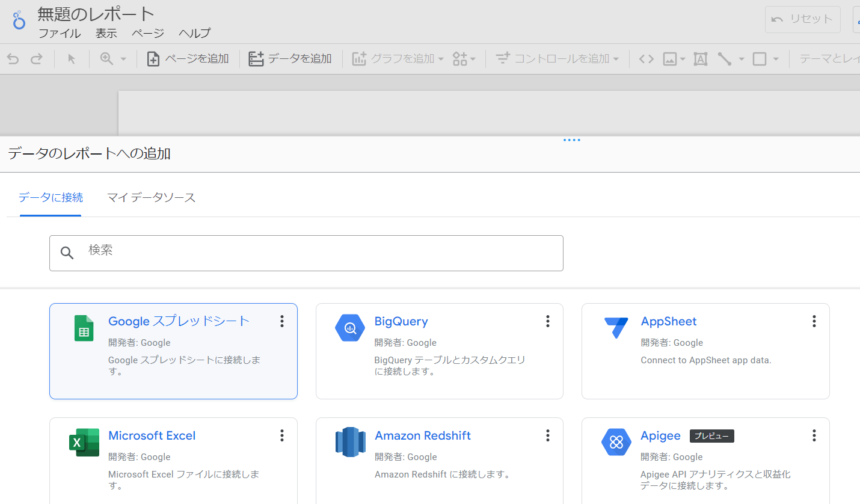Click the BigQuery hexagon icon

tap(350, 328)
